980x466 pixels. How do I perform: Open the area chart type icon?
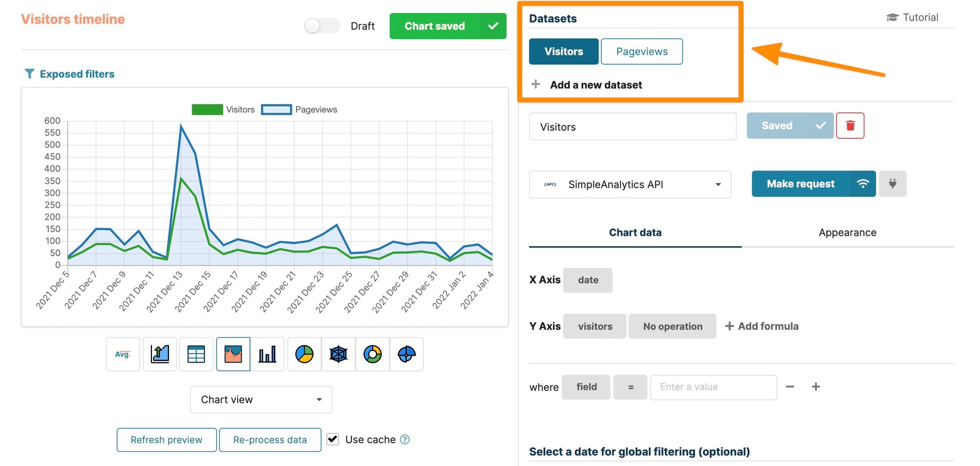tap(233, 354)
